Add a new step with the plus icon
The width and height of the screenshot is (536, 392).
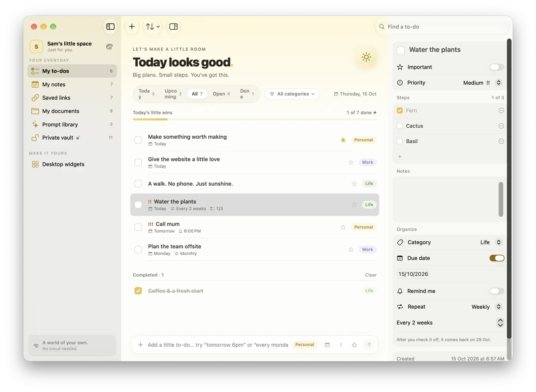(400, 156)
